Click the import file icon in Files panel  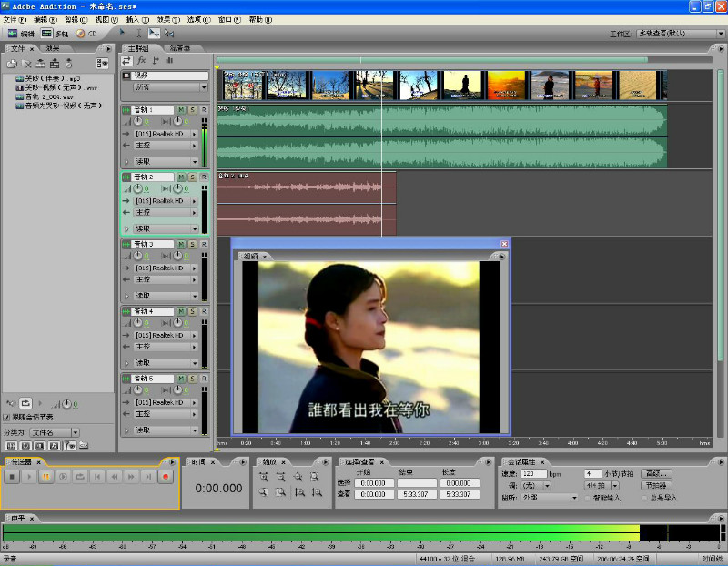coord(12,64)
